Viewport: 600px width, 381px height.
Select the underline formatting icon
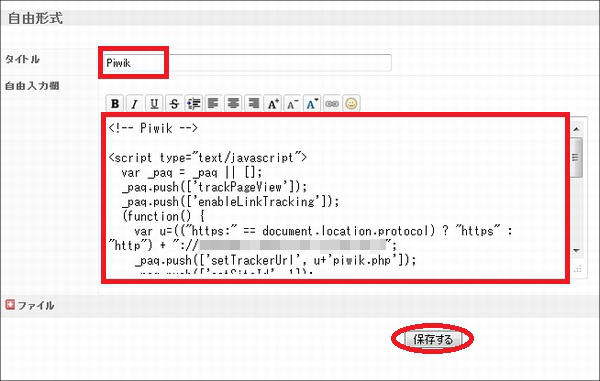(154, 104)
